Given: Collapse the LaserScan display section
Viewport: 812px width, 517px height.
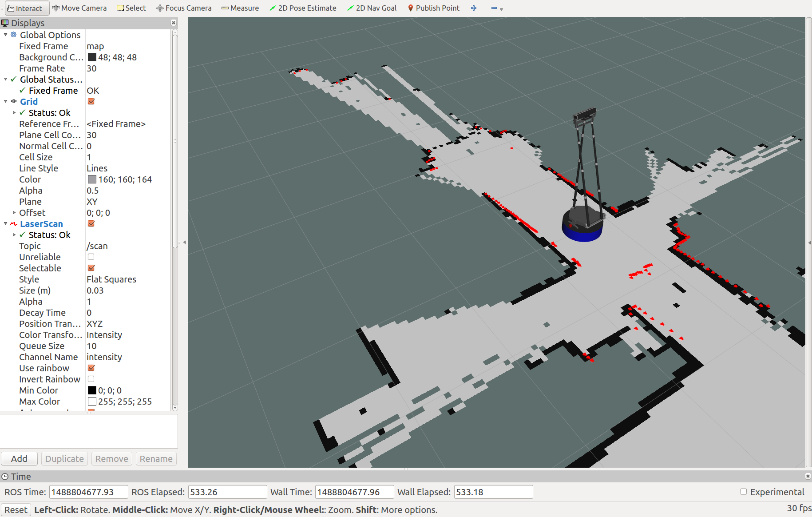Looking at the screenshot, I should [x=5, y=224].
